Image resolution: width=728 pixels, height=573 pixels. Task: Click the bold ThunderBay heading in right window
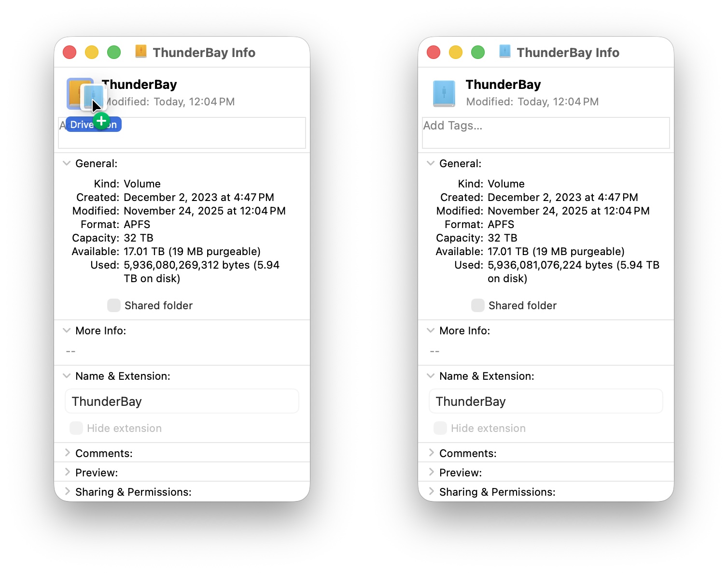[504, 85]
